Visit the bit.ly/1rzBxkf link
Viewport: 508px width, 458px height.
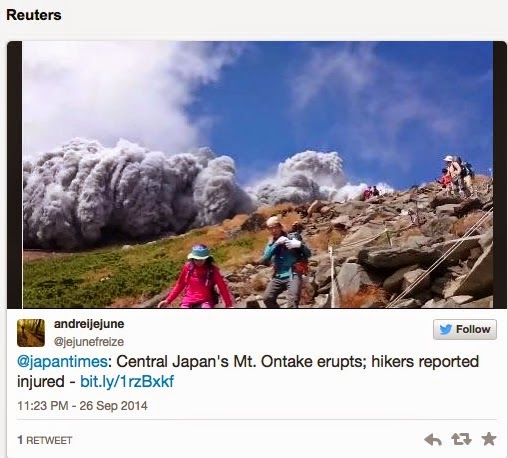127,382
